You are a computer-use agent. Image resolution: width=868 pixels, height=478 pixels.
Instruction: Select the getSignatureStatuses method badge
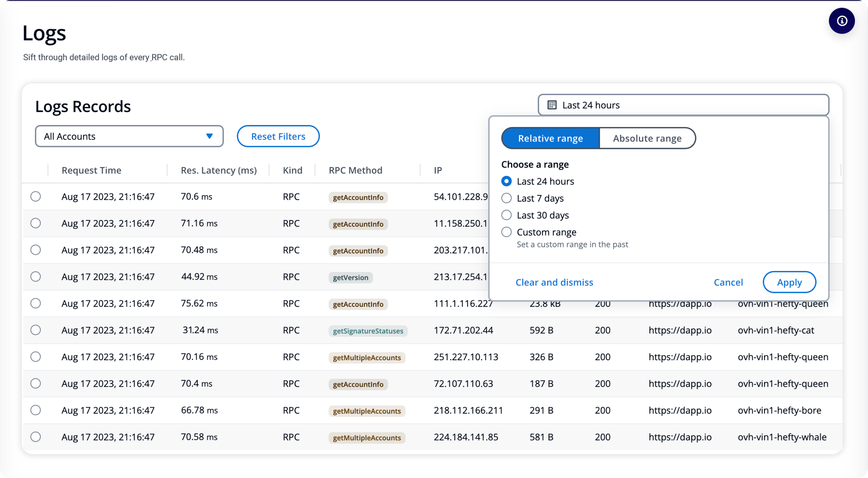(367, 330)
